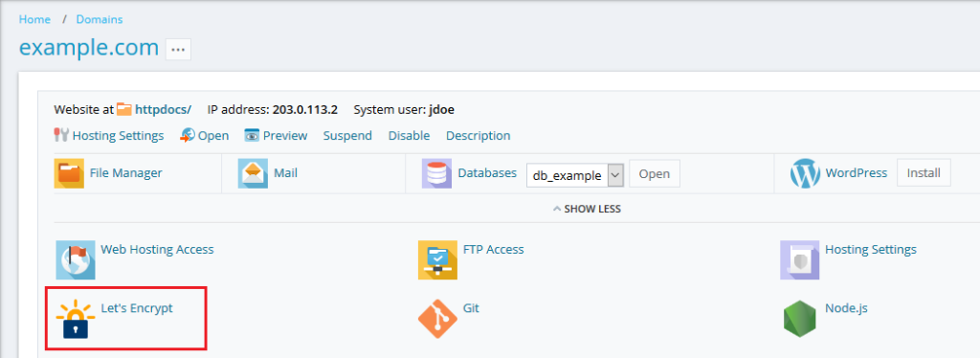Open lower Hosting Settings link beside shield
Image resolution: width=980 pixels, height=358 pixels.
(871, 249)
